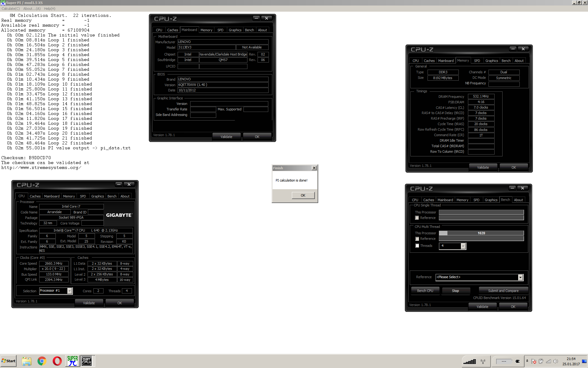Screen dimensions: 588x368
Task: Click OK in the Memory window
Action: [x=514, y=167]
